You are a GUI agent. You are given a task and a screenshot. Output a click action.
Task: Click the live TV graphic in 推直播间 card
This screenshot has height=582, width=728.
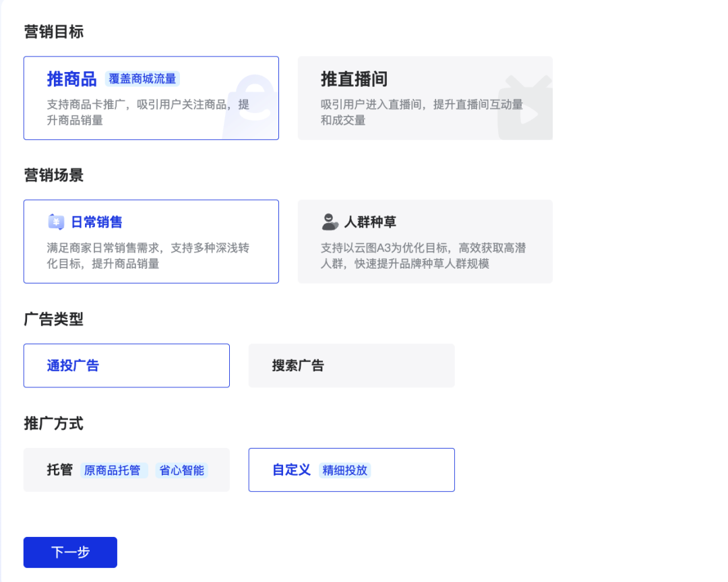pos(526,109)
